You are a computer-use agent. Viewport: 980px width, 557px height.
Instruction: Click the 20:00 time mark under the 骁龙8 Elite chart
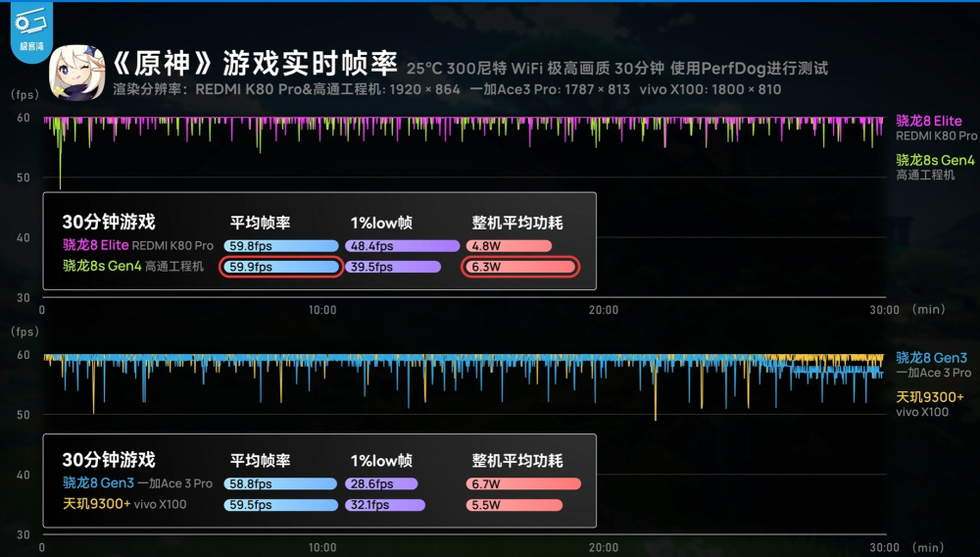coord(604,310)
